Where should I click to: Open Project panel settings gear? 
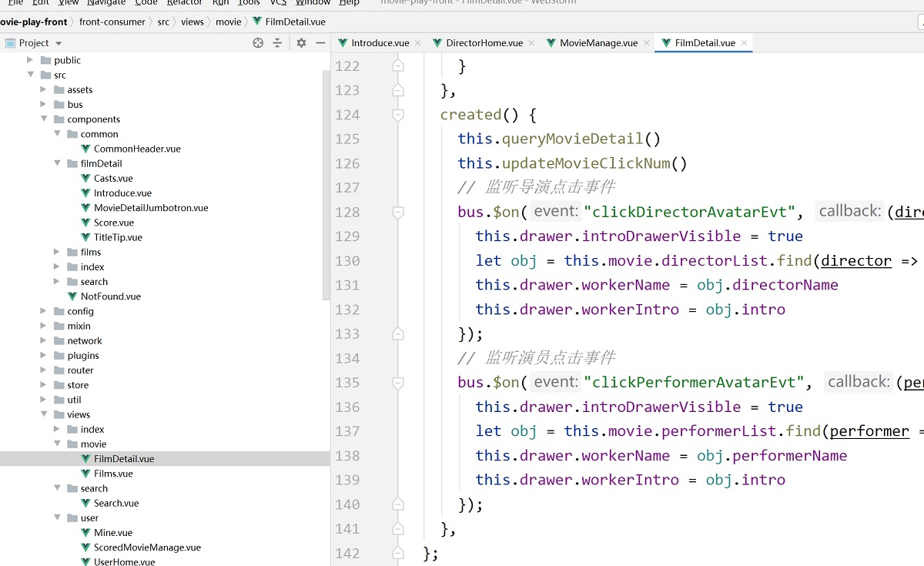point(301,43)
